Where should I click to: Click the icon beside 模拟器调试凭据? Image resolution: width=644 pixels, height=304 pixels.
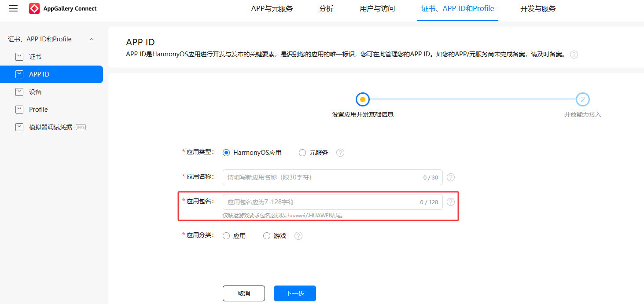[19, 127]
